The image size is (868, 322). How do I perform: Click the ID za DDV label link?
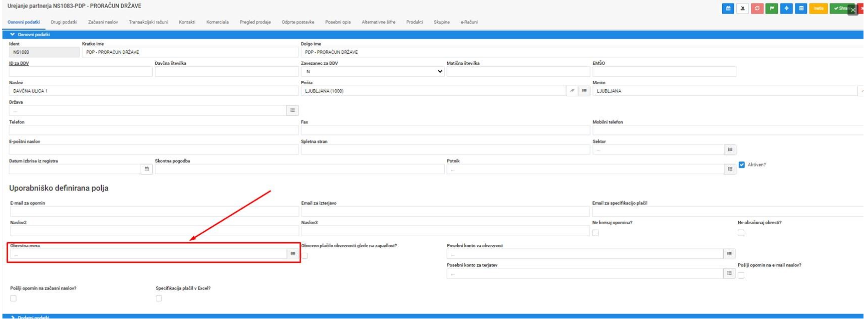click(19, 63)
